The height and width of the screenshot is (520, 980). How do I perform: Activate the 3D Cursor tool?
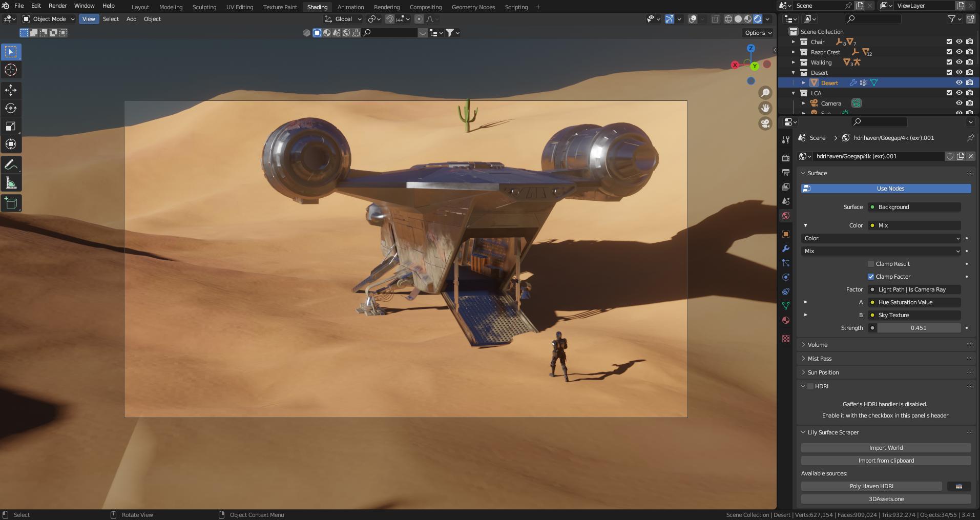pos(11,70)
